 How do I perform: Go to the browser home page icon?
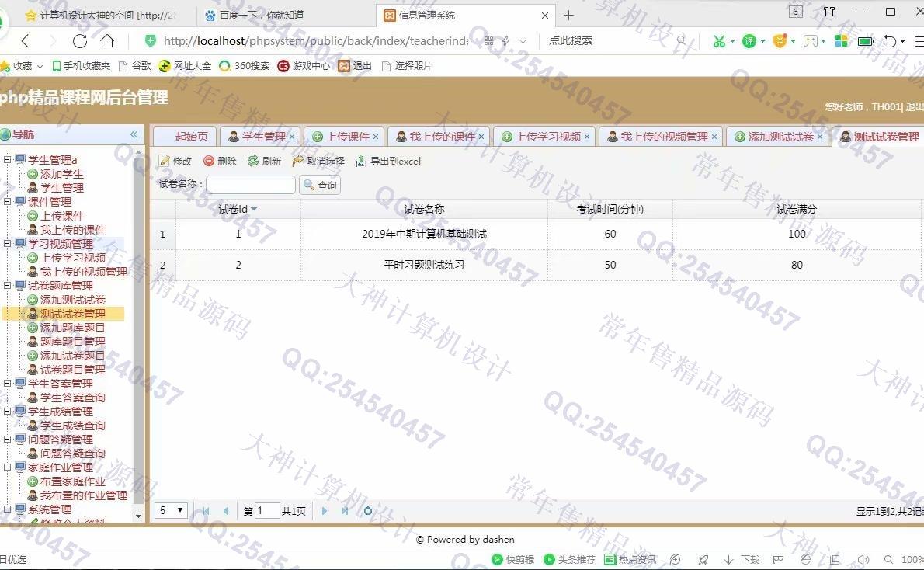pyautogui.click(x=107, y=40)
